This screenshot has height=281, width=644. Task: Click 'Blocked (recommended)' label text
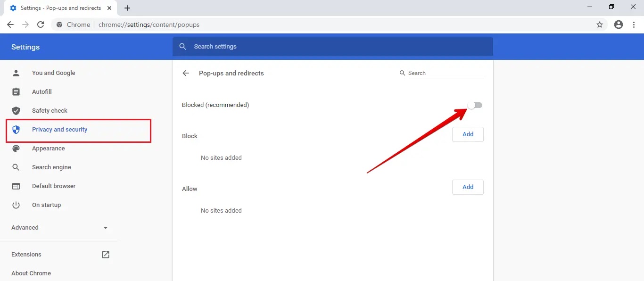pyautogui.click(x=215, y=105)
